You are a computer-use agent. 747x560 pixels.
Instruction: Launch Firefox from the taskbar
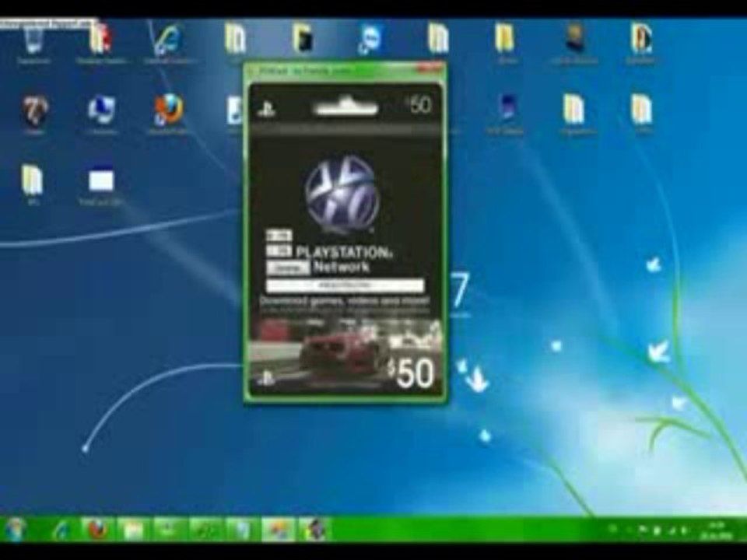coord(96,530)
